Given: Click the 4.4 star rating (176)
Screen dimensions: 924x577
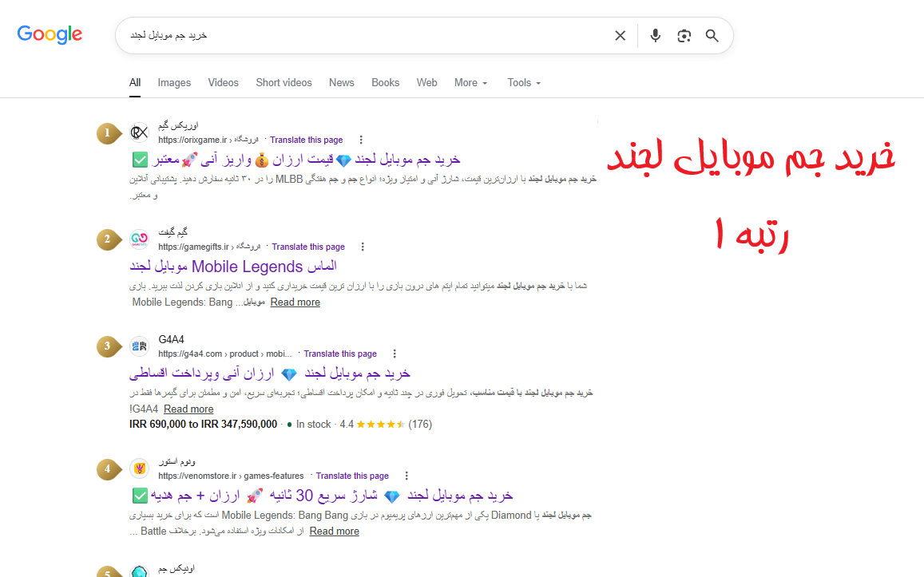Looking at the screenshot, I should (x=386, y=424).
